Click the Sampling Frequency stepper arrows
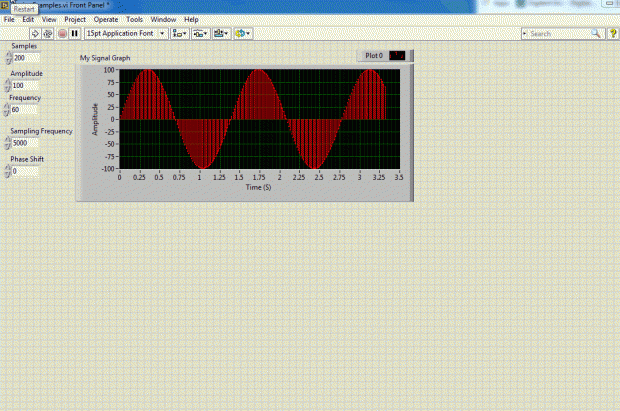The height and width of the screenshot is (411, 620). pos(8,143)
